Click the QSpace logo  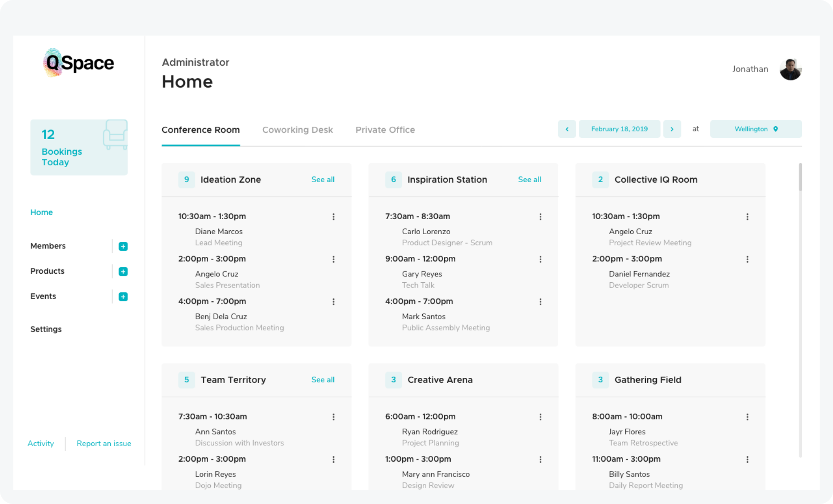click(x=79, y=63)
